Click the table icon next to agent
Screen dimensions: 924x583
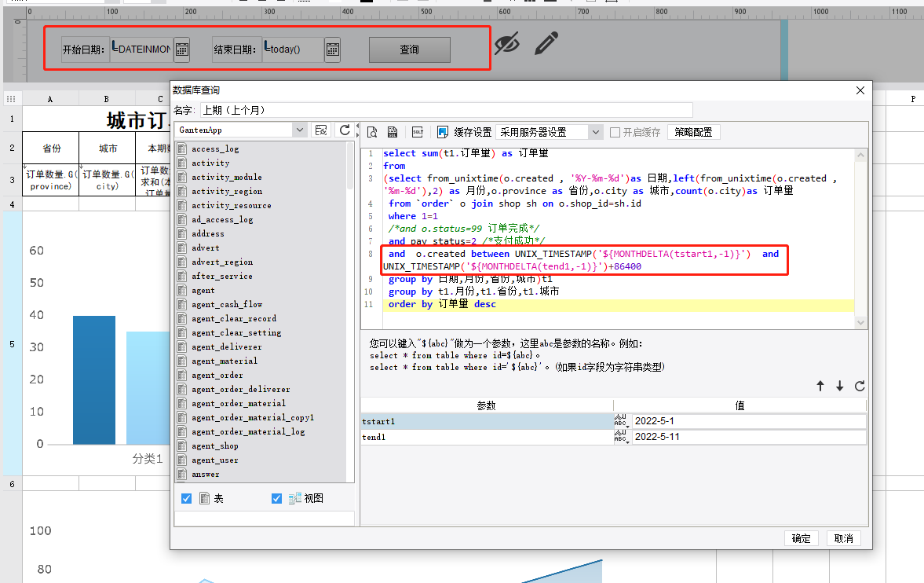click(x=182, y=290)
